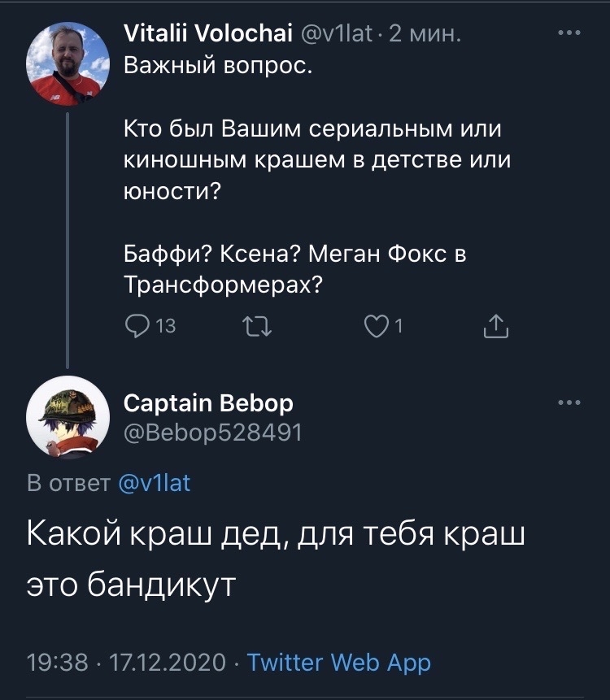The width and height of the screenshot is (610, 700).
Task: Click the Captain Bebop display name
Action: coord(208,402)
